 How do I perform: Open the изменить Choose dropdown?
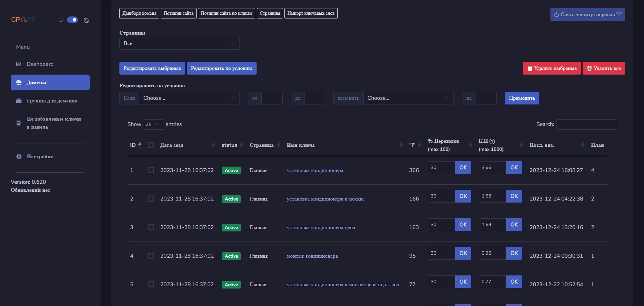tap(408, 98)
